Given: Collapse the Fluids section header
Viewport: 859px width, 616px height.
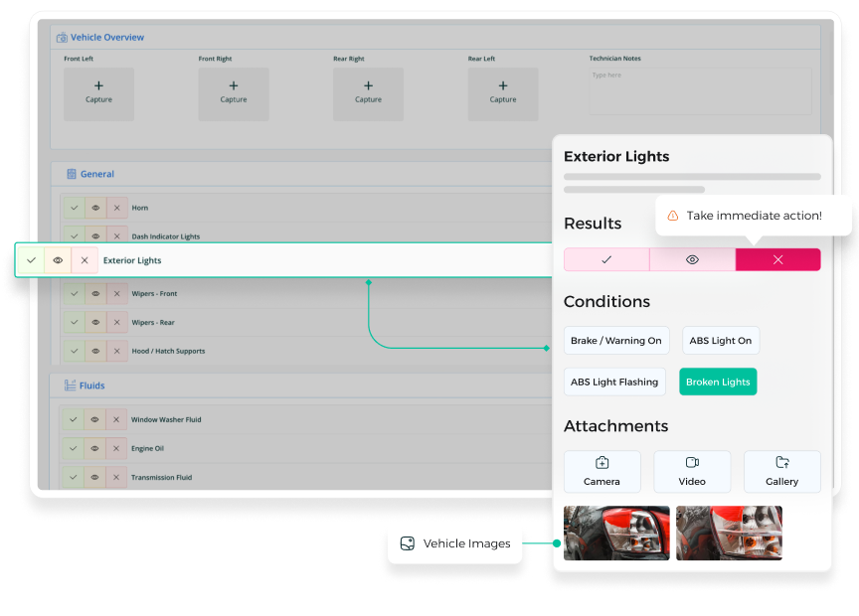Looking at the screenshot, I should coord(91,385).
